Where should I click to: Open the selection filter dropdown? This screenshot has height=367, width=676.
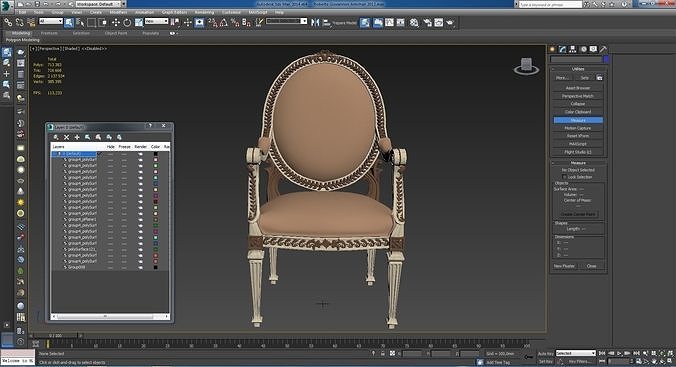click(x=51, y=21)
